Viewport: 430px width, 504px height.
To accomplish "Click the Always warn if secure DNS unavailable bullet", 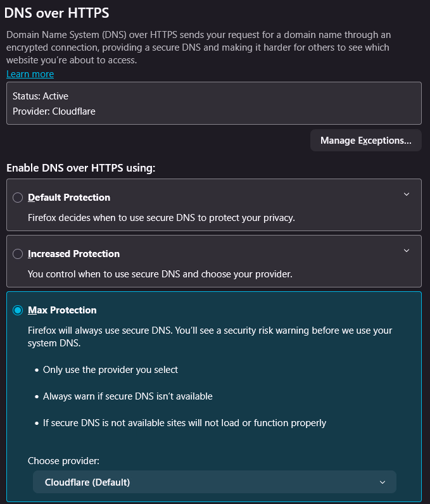I will pyautogui.click(x=127, y=396).
